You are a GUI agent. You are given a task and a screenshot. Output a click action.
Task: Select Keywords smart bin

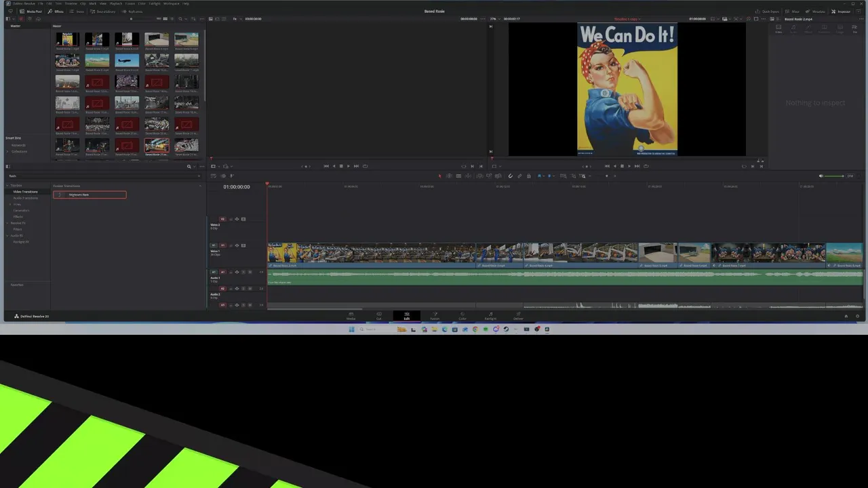point(18,145)
